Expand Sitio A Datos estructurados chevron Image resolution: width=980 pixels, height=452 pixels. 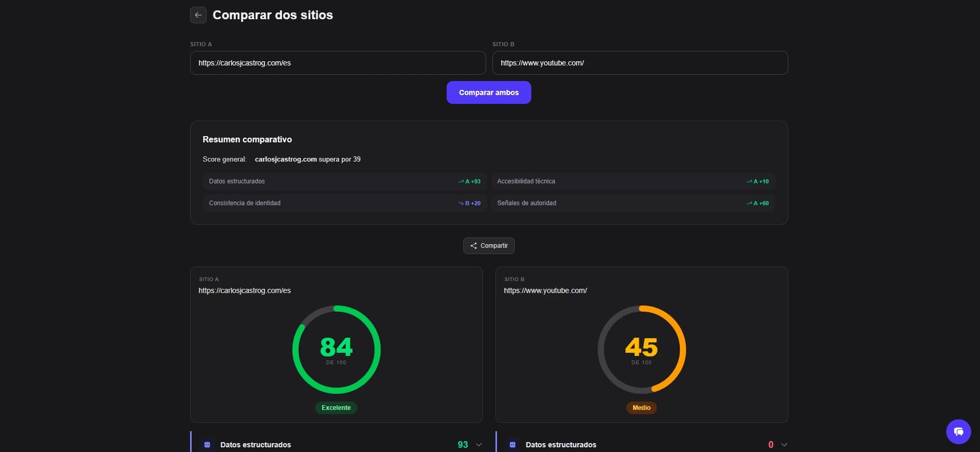[479, 445]
